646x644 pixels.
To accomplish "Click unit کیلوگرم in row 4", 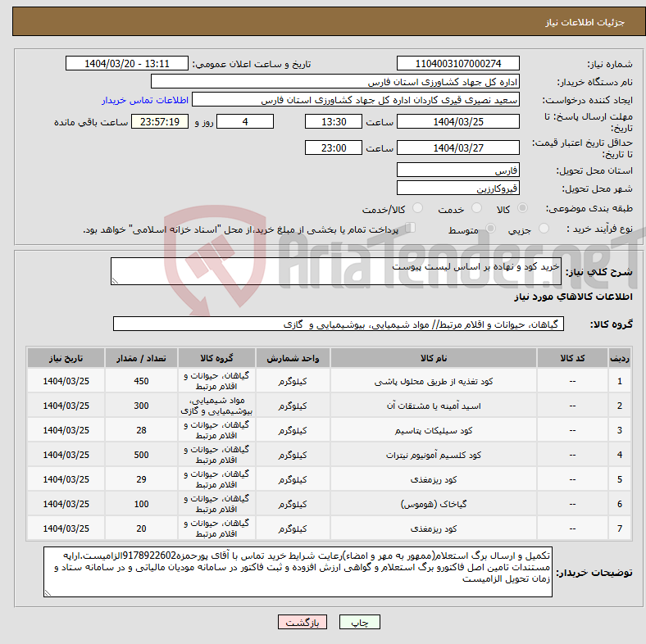I will (293, 455).
